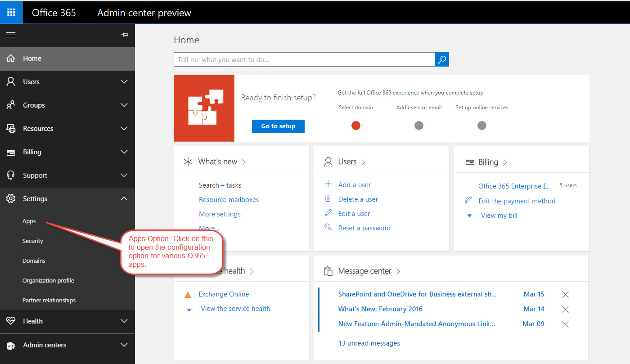Click the Add users or email step indicator
Viewport: 630px width, 364px height.
click(x=419, y=126)
